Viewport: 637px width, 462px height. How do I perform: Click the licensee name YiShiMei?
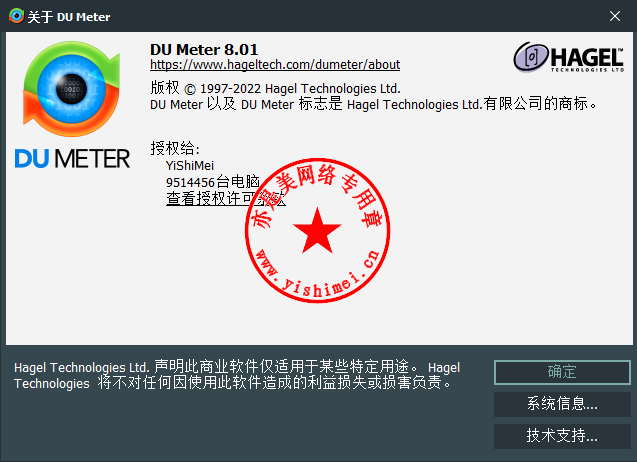190,166
